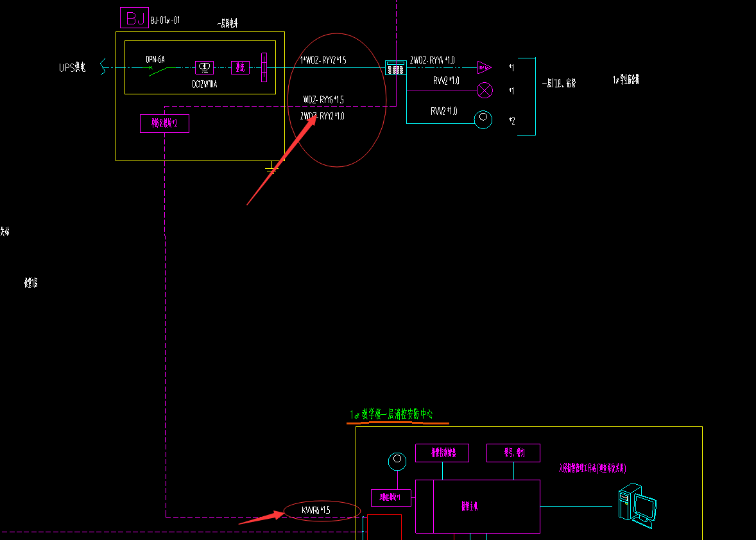
Task: Select the triangular siren symbol after 2WDZ-RYY4*1.0
Action: [x=485, y=67]
